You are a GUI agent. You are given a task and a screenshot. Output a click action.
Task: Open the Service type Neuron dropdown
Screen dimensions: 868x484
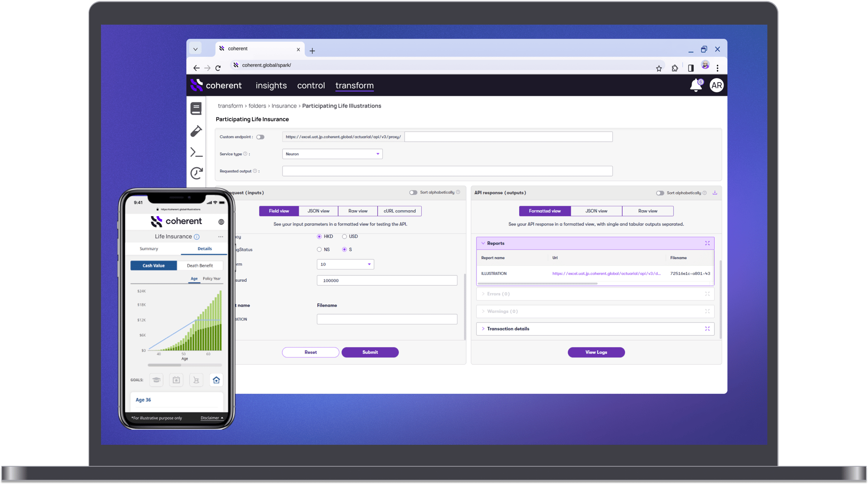coord(332,154)
